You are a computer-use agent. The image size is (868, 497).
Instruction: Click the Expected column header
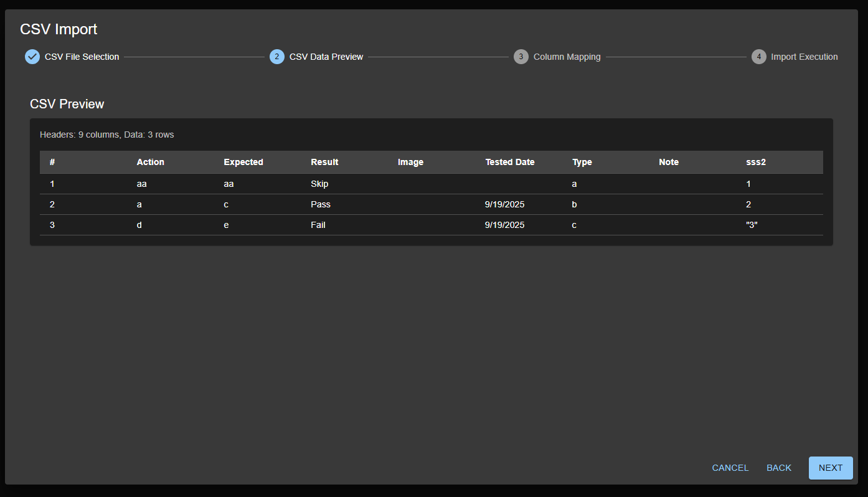243,162
